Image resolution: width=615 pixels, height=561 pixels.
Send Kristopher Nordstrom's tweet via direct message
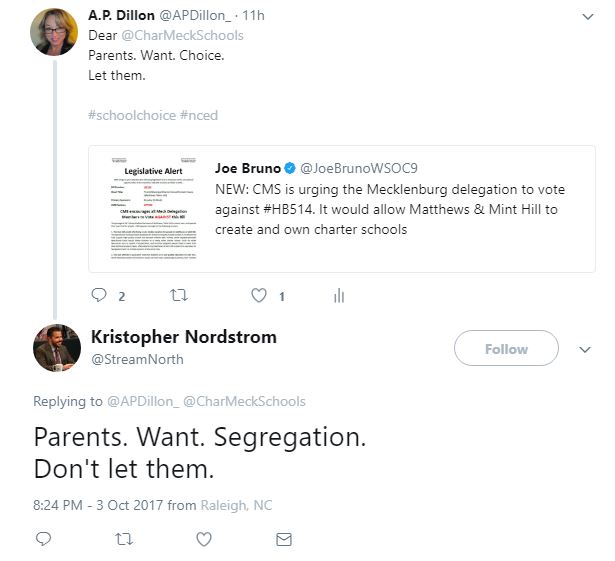[284, 539]
